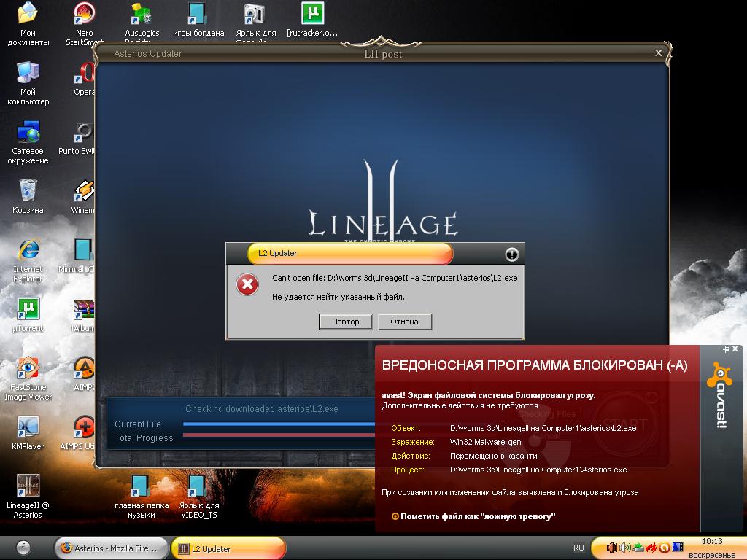Image resolution: width=747 pixels, height=560 pixels.
Task: Switch to L2 Updater taskbar item
Action: (228, 548)
